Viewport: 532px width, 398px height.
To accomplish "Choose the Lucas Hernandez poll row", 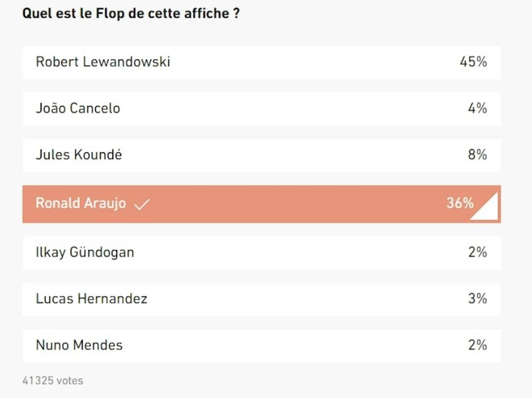I will (x=262, y=299).
